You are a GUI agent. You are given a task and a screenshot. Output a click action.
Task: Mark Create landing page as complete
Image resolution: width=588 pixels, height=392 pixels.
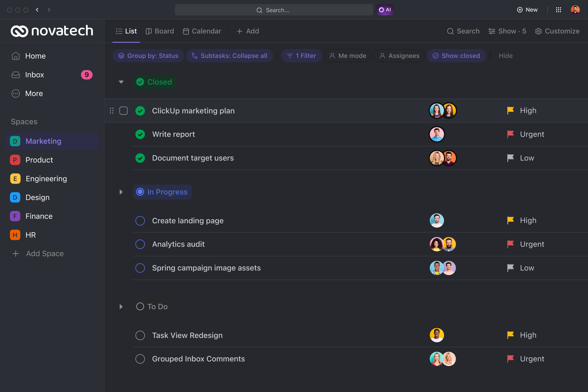[x=140, y=221]
